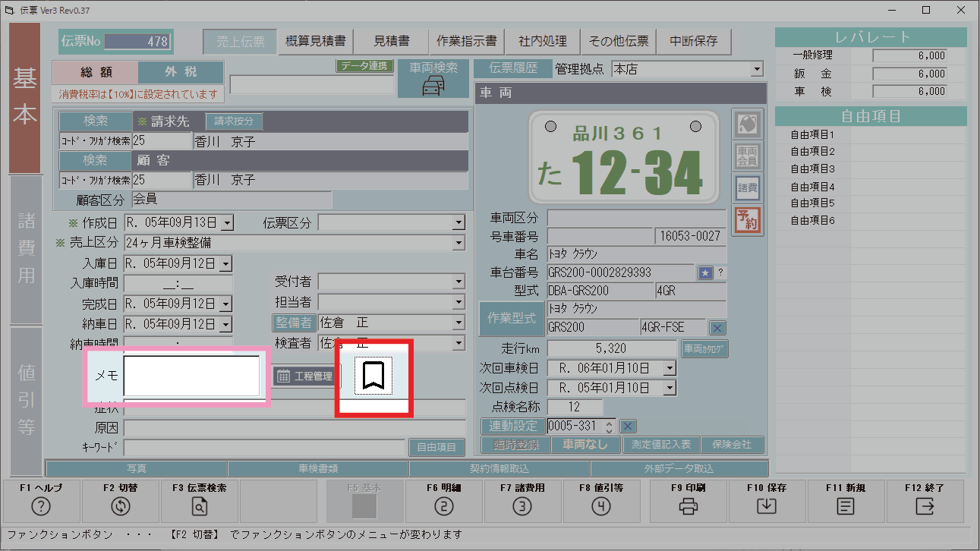Click the red 予約 reservation icon
The height and width of the screenshot is (551, 980).
click(x=747, y=219)
